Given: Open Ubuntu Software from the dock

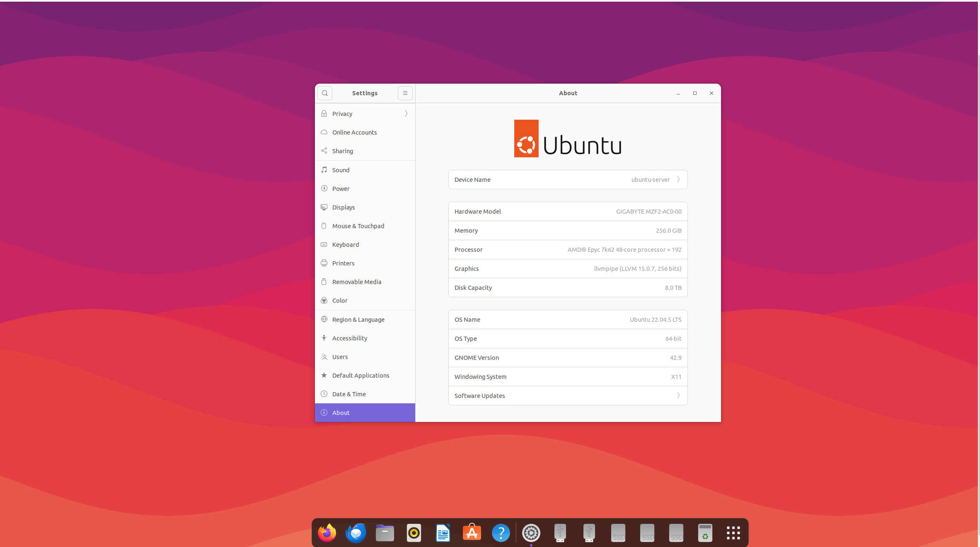Looking at the screenshot, I should (x=472, y=533).
